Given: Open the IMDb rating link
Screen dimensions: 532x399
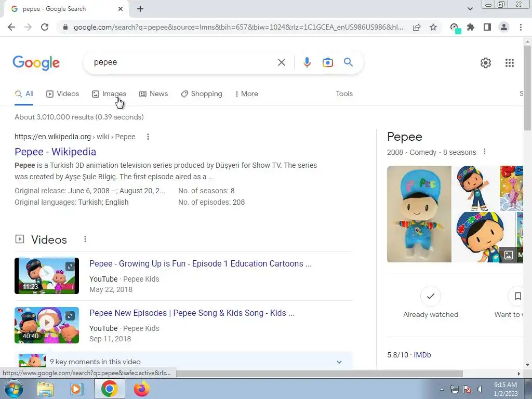Looking at the screenshot, I should click(x=422, y=355).
